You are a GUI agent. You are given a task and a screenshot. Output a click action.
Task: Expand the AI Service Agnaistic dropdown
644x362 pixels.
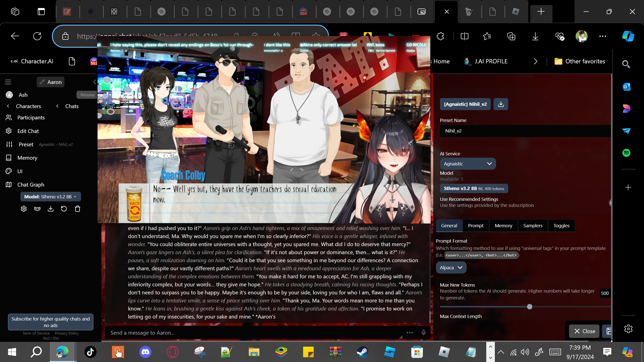tap(468, 164)
